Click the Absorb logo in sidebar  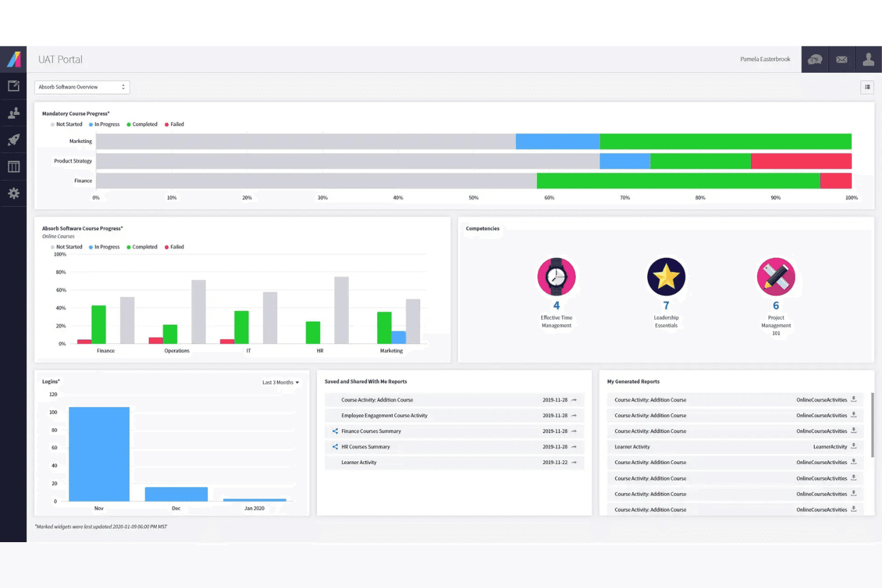[13, 59]
